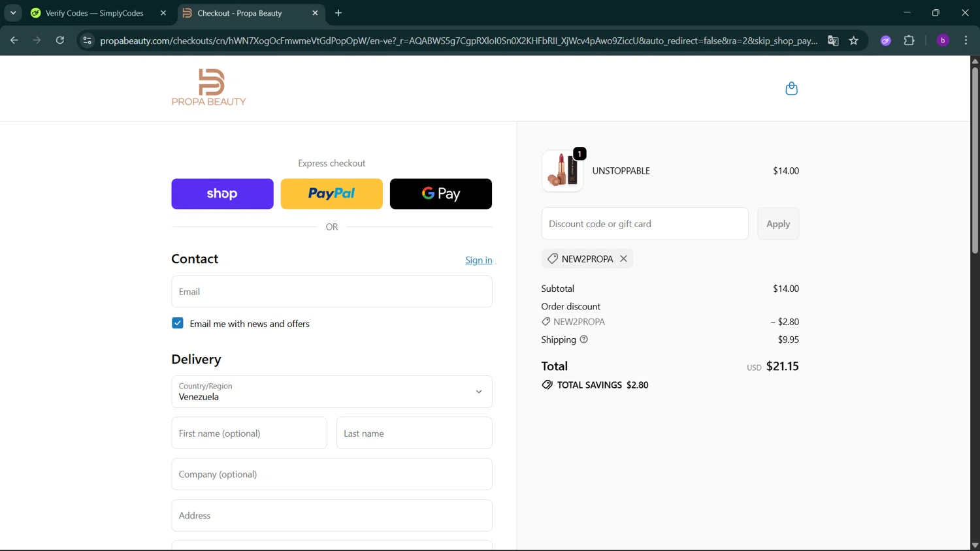Click the total amount $21.15
Viewport: 980px width, 551px height.
pyautogui.click(x=783, y=366)
